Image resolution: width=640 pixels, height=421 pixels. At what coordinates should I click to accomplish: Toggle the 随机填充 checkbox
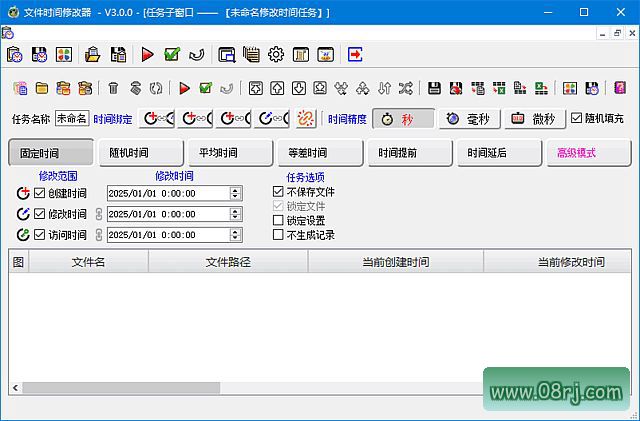point(576,118)
